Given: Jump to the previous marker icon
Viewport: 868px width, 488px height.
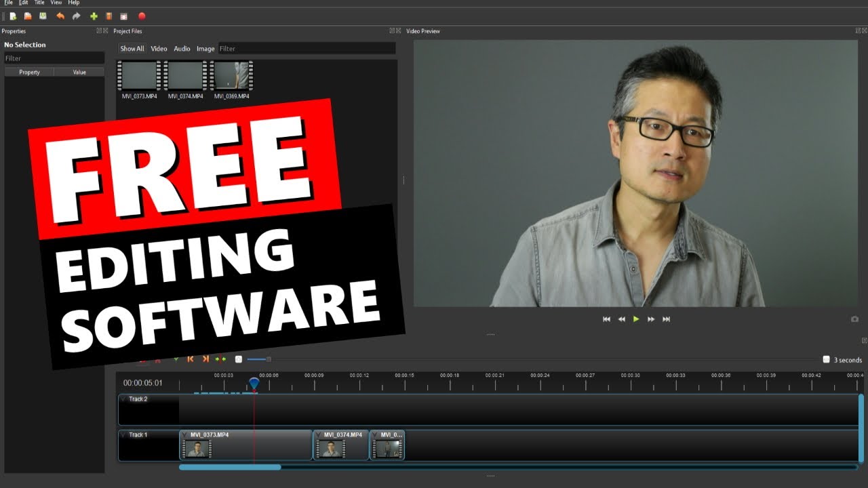Looking at the screenshot, I should pos(191,359).
